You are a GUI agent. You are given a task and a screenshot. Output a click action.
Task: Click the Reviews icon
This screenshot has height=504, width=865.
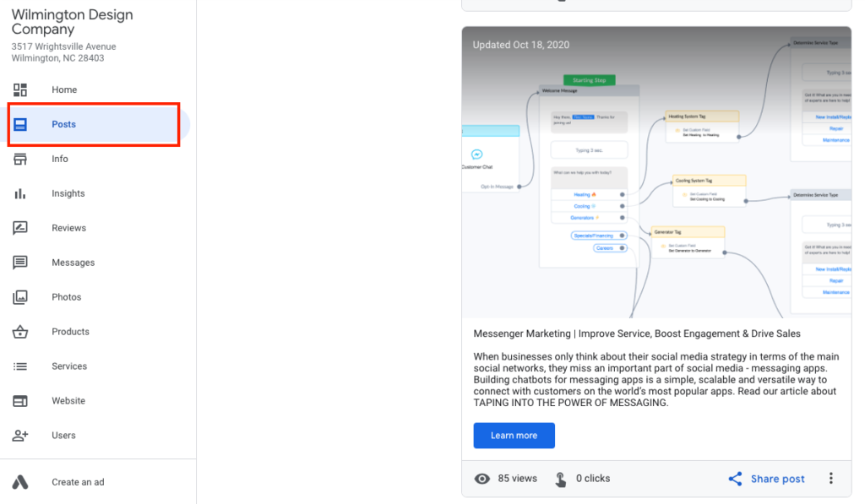pos(20,228)
